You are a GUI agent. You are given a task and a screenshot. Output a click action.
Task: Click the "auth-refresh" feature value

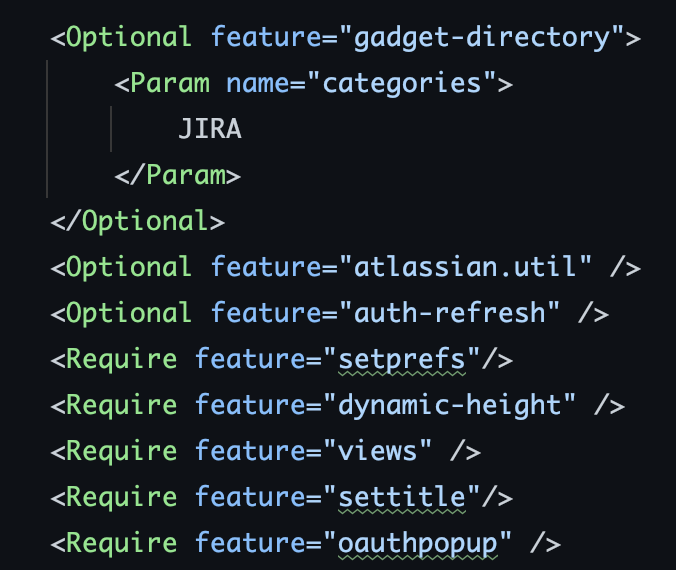click(x=450, y=313)
